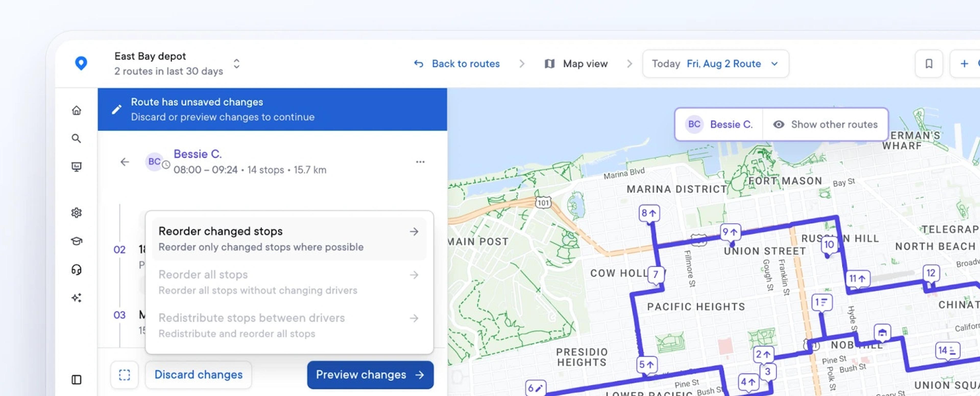Open the Search icon in sidebar
This screenshot has height=396, width=980.
click(x=77, y=138)
